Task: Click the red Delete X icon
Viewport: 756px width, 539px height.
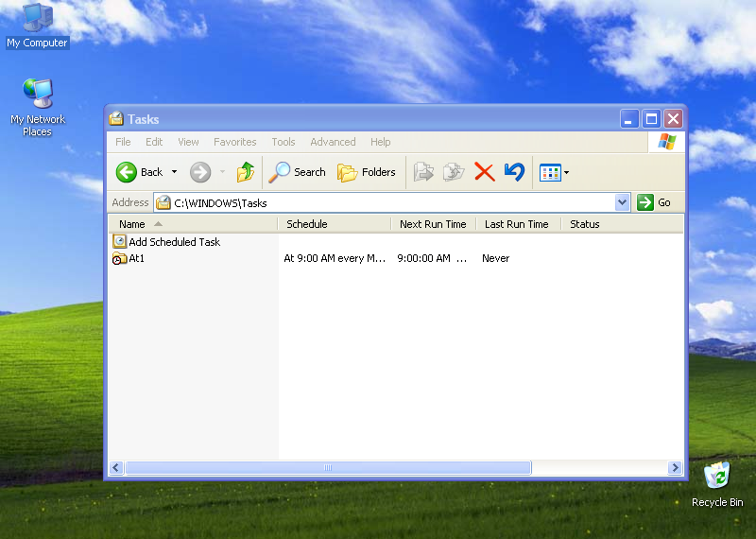Action: tap(485, 172)
